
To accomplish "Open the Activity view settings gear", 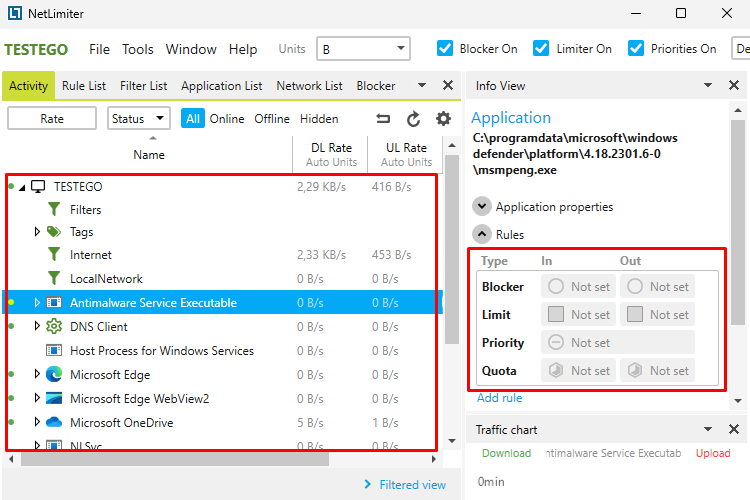I will 443,119.
